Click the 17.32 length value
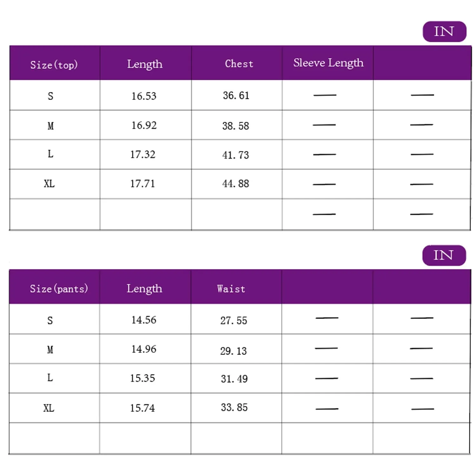The image size is (476, 476). pos(142,155)
